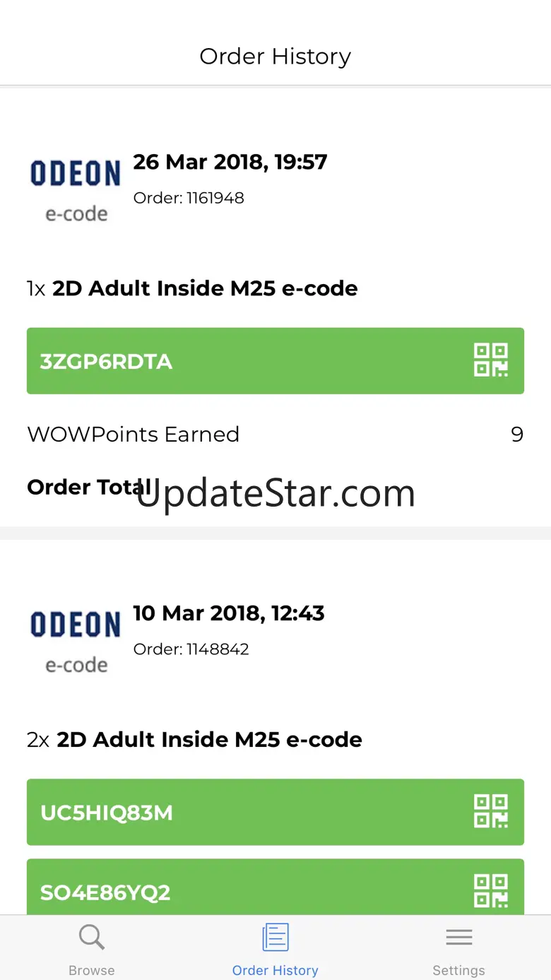Tap QR icon beside SO4E86YQ2
Viewport: 551px width, 980px height.
pyautogui.click(x=490, y=890)
